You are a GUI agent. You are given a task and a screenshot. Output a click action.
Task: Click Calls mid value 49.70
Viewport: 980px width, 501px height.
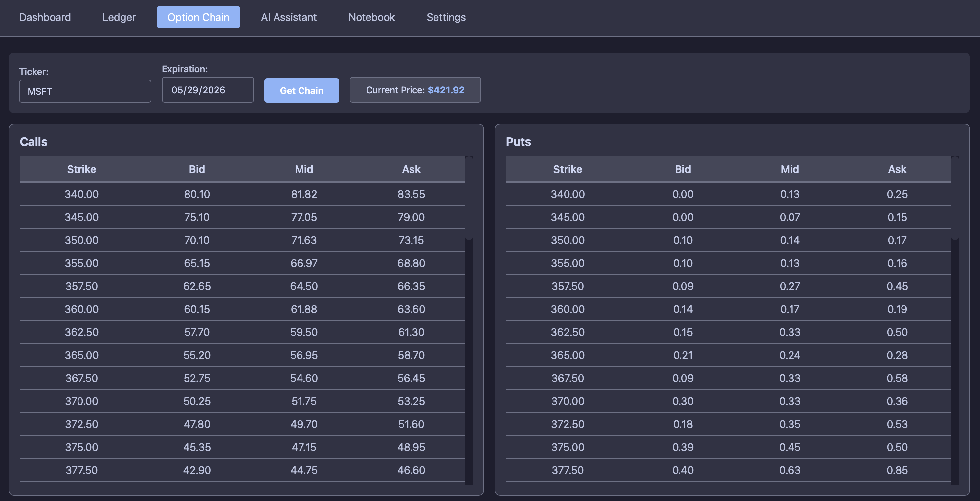click(304, 424)
